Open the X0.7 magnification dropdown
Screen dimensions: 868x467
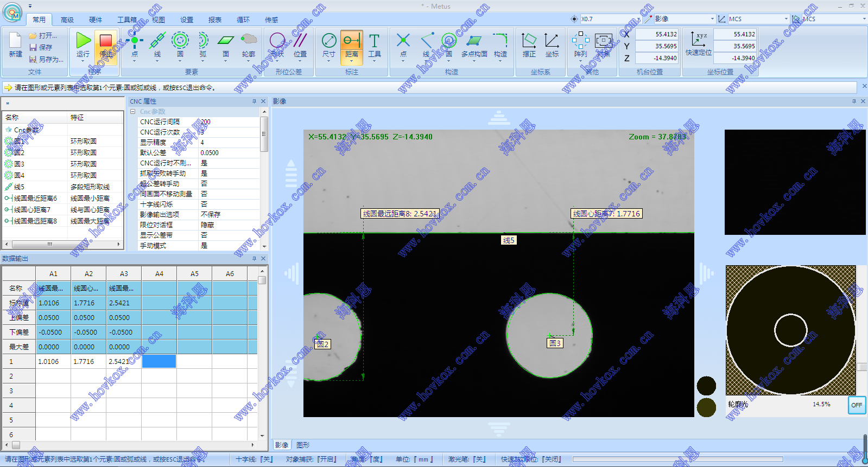[638, 19]
